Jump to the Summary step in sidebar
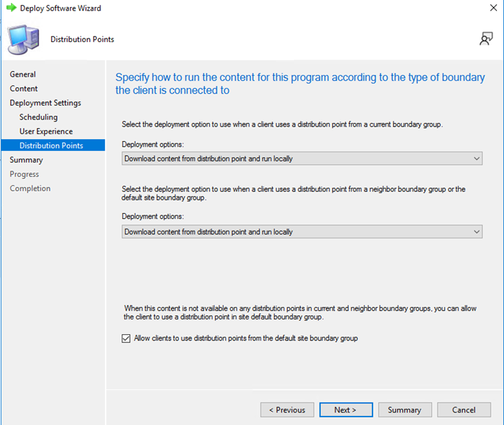The height and width of the screenshot is (425, 504). 26,160
